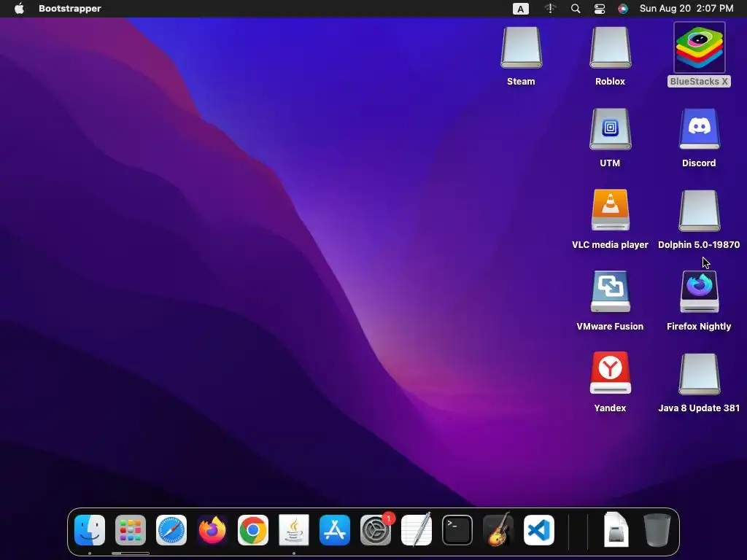Click the VMware Fusion label text
This screenshot has width=747, height=560.
tap(611, 327)
